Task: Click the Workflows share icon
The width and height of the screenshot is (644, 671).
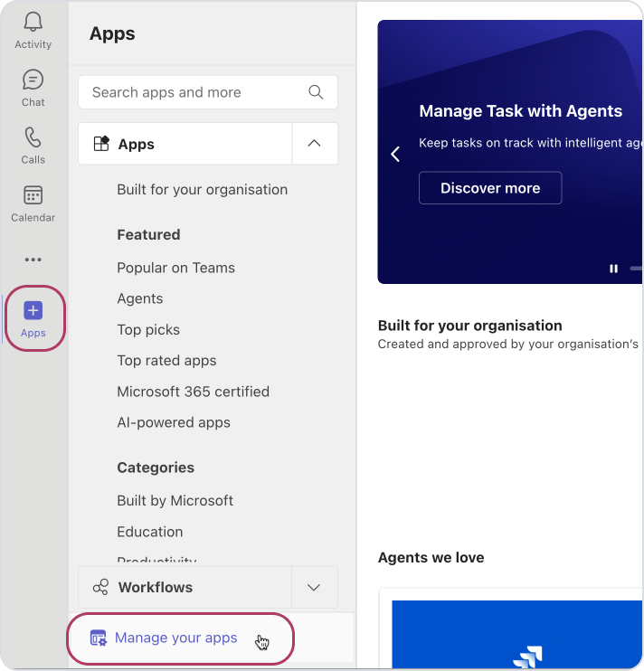Action: (x=101, y=587)
